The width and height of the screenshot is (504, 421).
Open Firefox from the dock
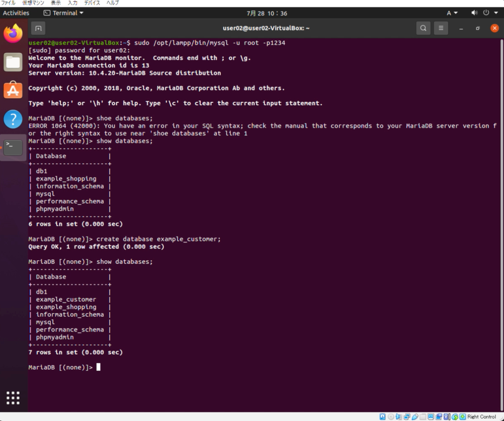pos(13,33)
